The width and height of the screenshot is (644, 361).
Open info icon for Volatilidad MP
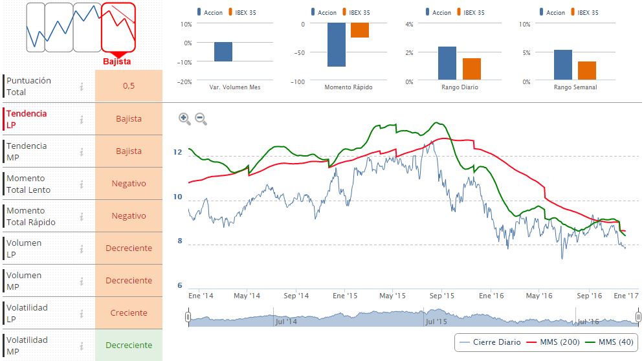click(82, 345)
